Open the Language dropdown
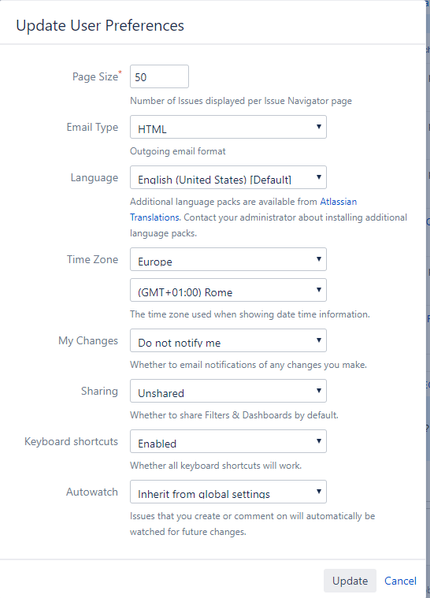 228,177
